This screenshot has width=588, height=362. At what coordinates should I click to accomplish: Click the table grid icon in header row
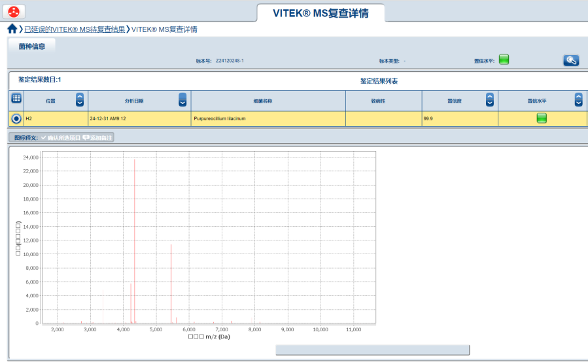[x=16, y=98]
